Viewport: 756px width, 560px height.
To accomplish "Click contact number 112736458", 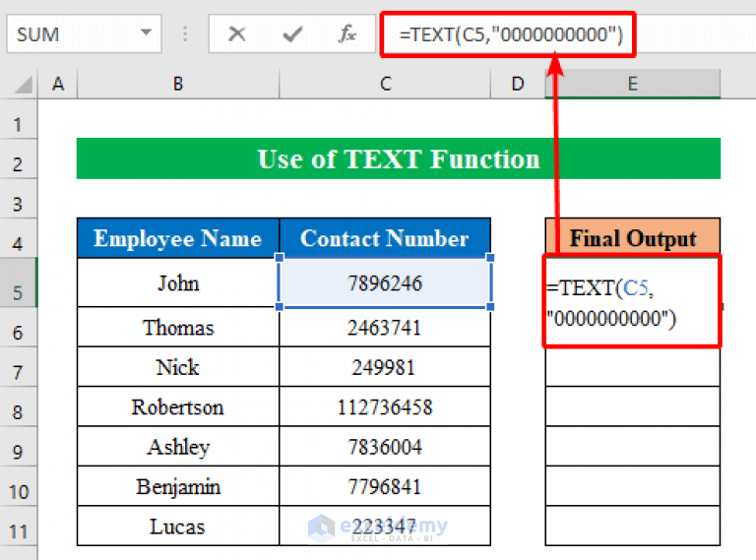I will tap(385, 406).
